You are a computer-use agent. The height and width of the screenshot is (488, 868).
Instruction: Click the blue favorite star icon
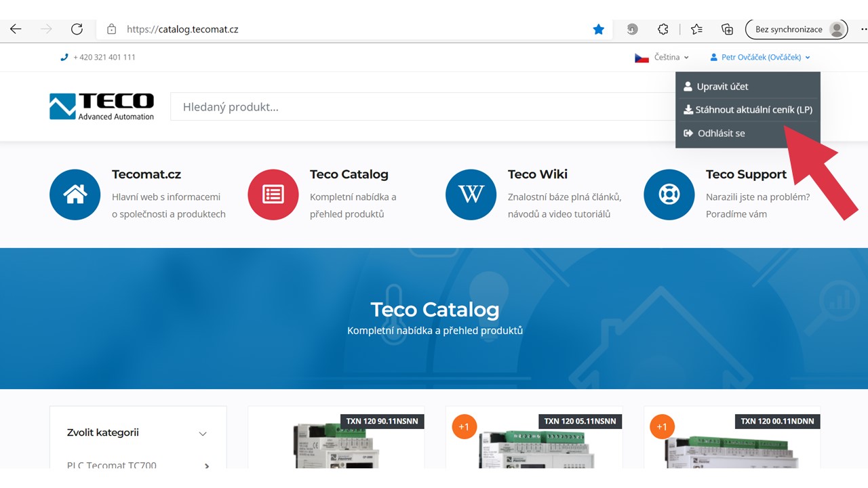coord(598,29)
